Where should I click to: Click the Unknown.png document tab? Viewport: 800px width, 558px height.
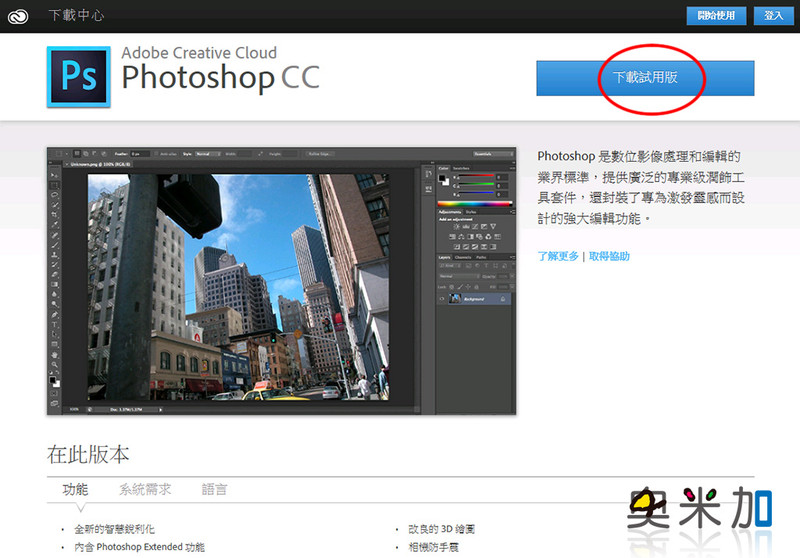98,164
